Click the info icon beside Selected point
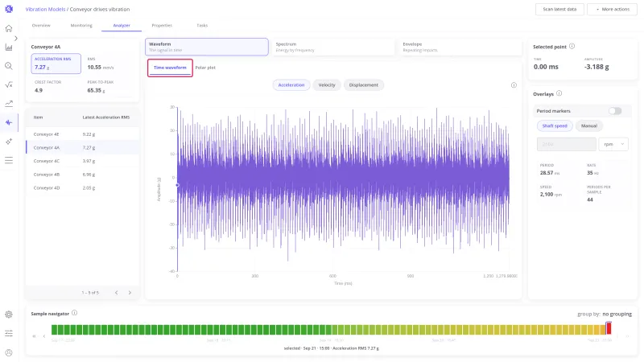Image resolution: width=644 pixels, height=362 pixels. (572, 47)
